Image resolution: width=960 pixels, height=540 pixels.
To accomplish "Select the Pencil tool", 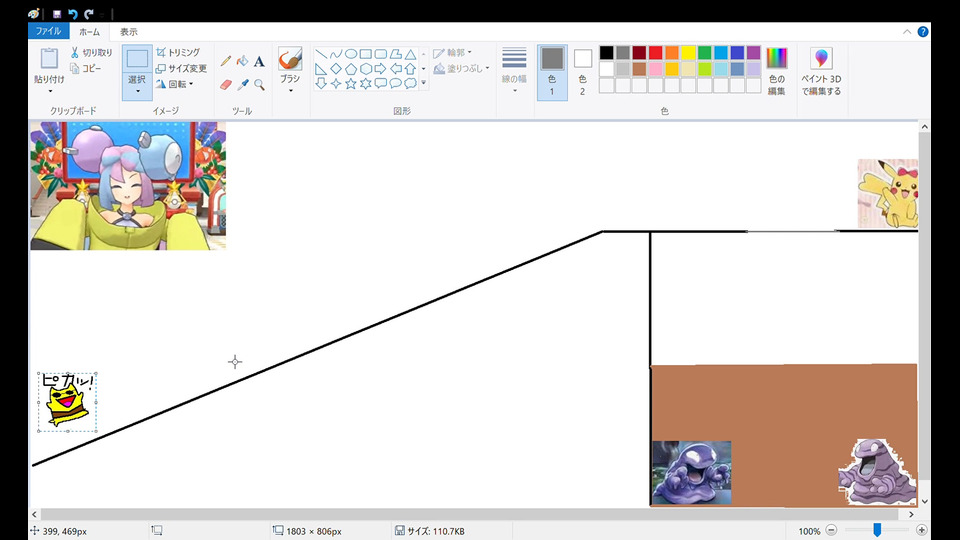I will (x=226, y=61).
